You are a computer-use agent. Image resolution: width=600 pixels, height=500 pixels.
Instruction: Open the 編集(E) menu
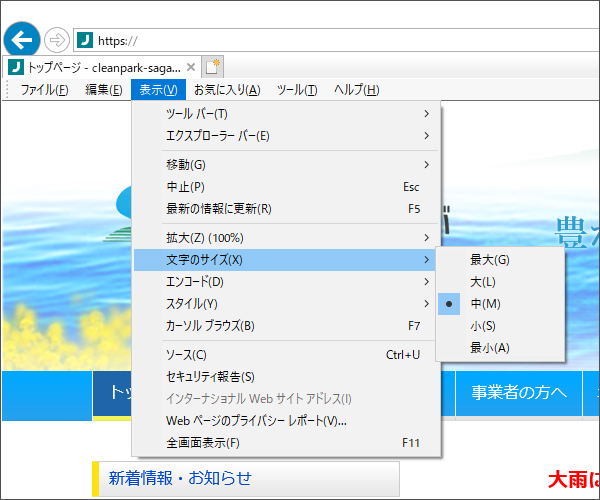104,90
